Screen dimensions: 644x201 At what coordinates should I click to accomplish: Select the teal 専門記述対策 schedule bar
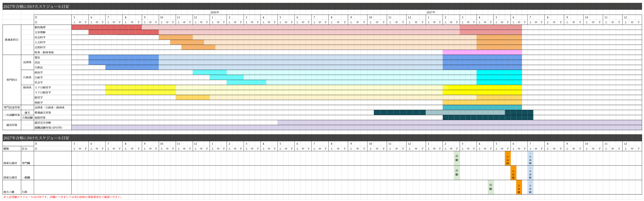482,107
